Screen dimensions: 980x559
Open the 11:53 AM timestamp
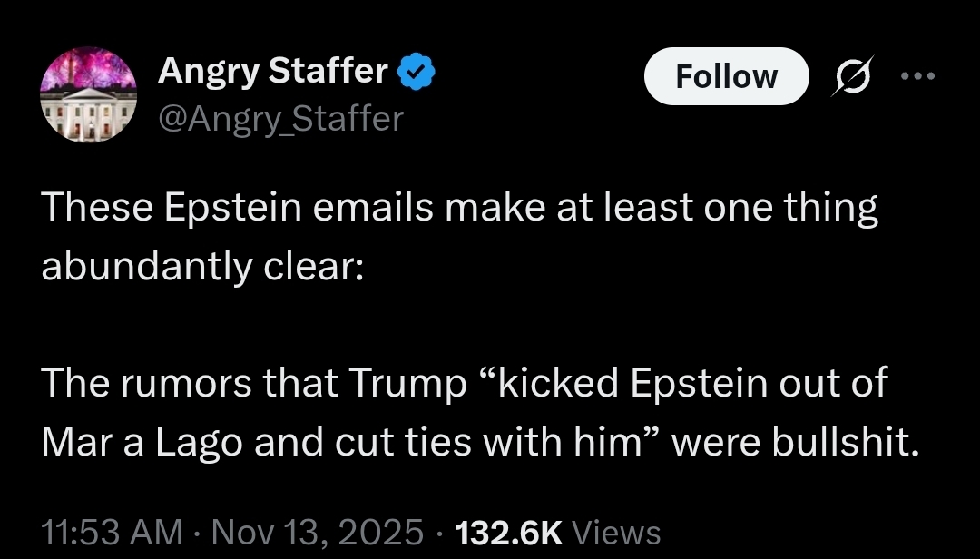coord(113,533)
